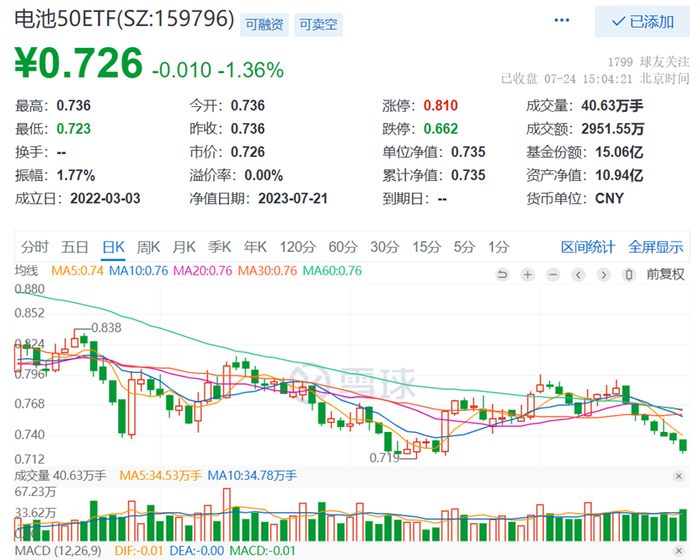Click the last green candlestick on the chart
Viewport: 700px width, 560px height.
point(683,445)
